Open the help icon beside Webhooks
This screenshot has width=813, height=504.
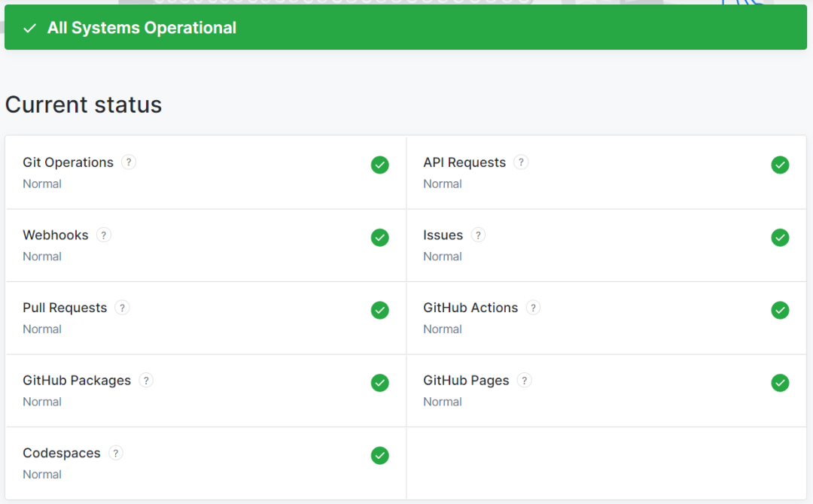(104, 235)
